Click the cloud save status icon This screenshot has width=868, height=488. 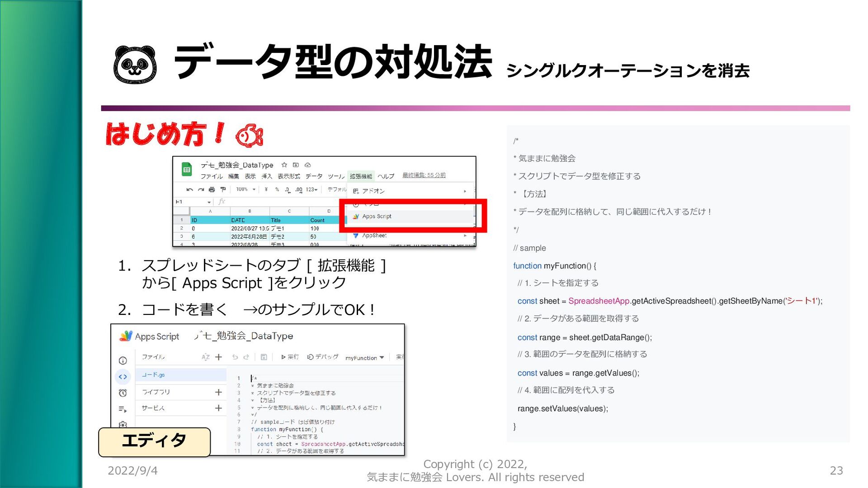click(x=308, y=165)
